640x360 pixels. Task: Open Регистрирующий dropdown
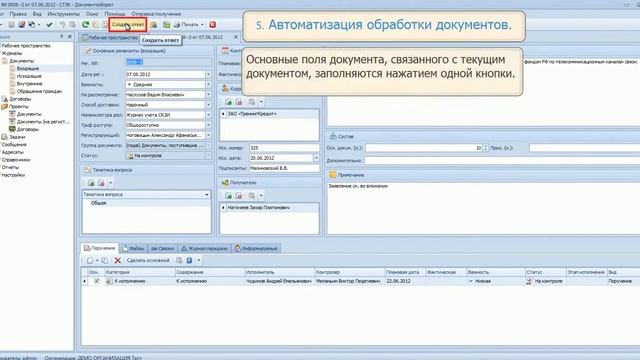(x=208, y=135)
